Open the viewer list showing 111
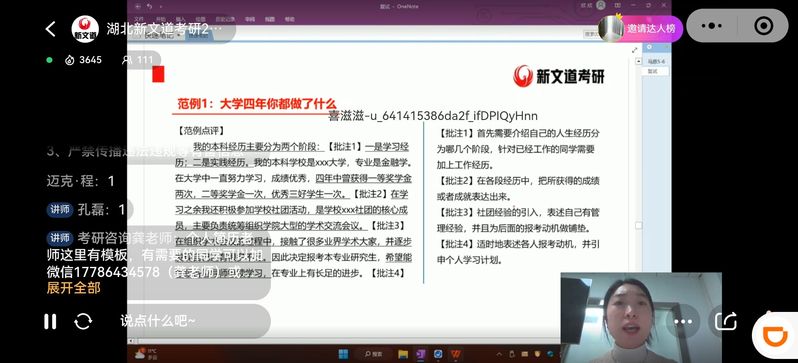 138,60
